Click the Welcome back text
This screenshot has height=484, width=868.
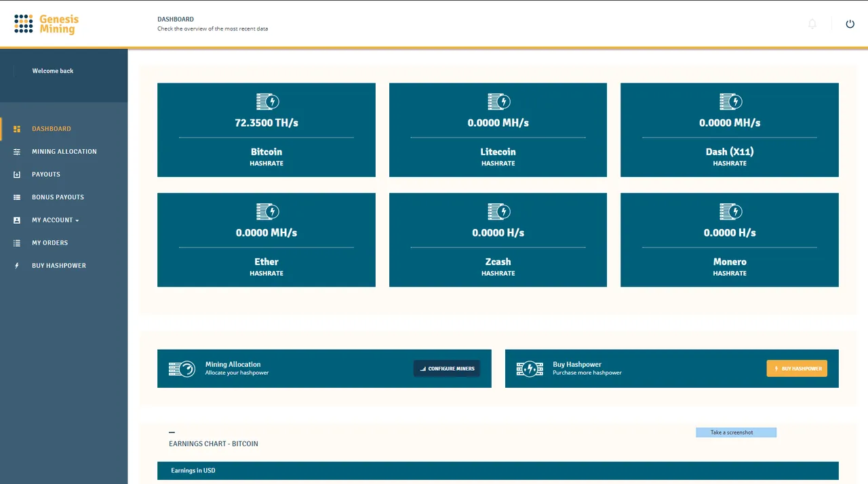point(53,71)
